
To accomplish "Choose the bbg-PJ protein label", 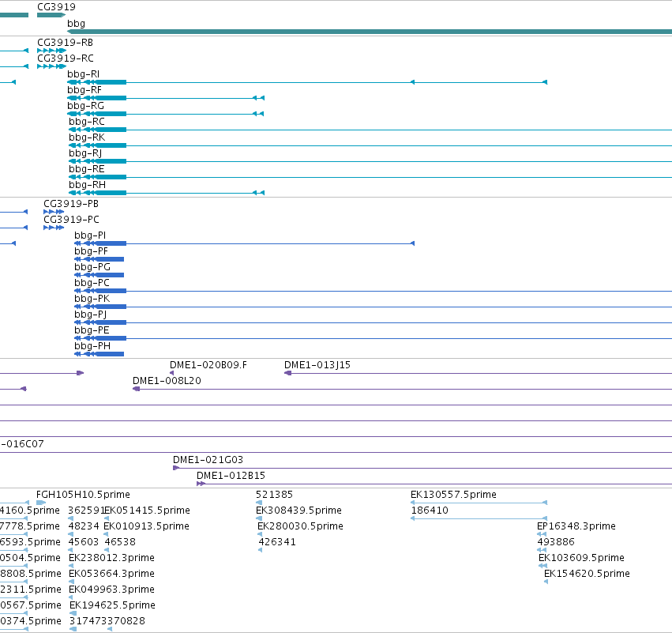I will pos(91,315).
